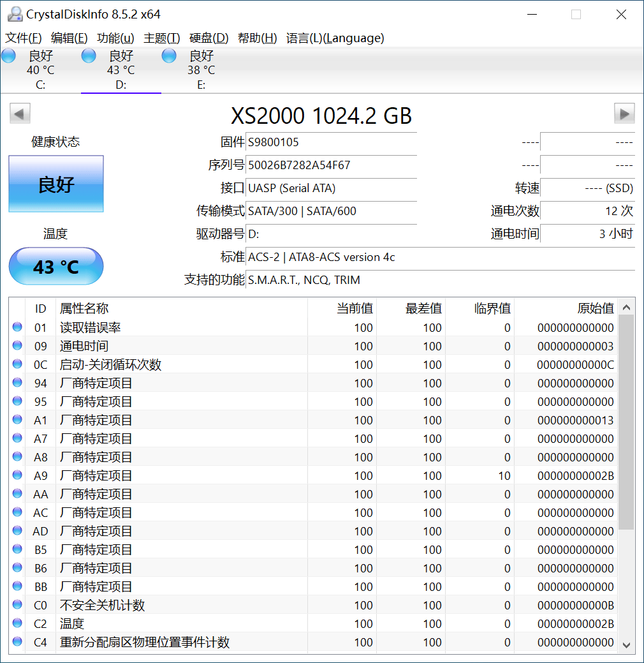Click the 良好 health status button
Viewport: 644px width, 663px height.
[x=56, y=184]
